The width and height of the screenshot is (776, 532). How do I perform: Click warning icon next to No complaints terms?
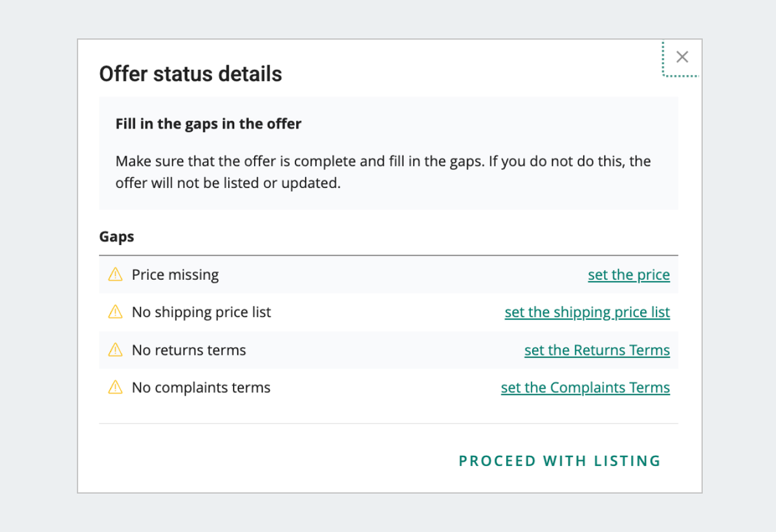(115, 388)
